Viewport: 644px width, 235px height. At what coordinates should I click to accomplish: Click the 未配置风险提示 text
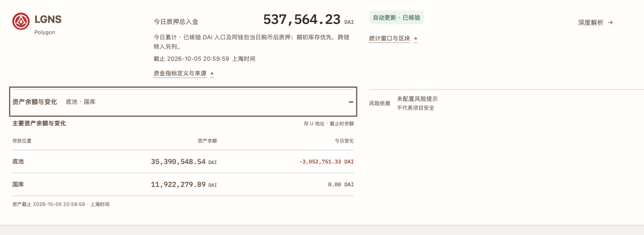click(417, 99)
